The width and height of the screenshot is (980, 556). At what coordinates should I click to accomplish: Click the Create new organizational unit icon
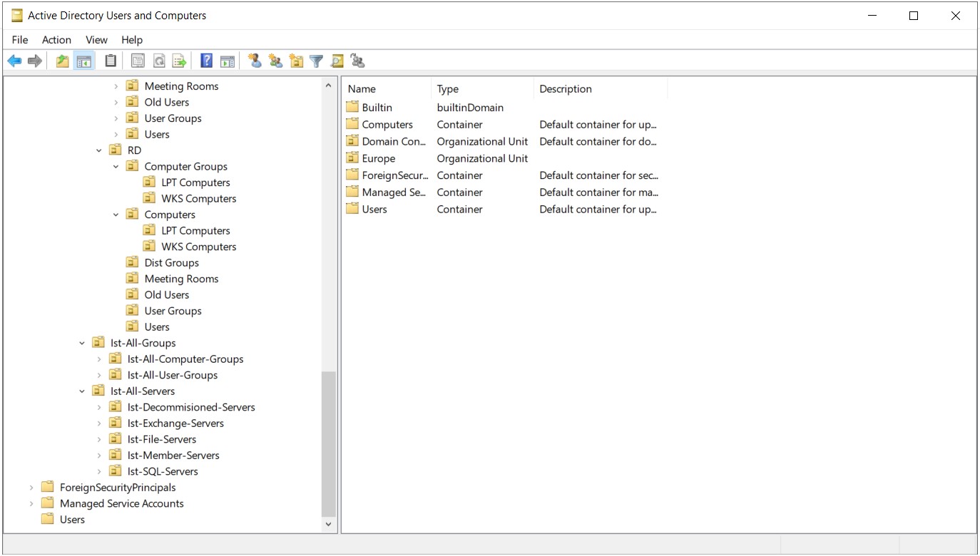296,61
